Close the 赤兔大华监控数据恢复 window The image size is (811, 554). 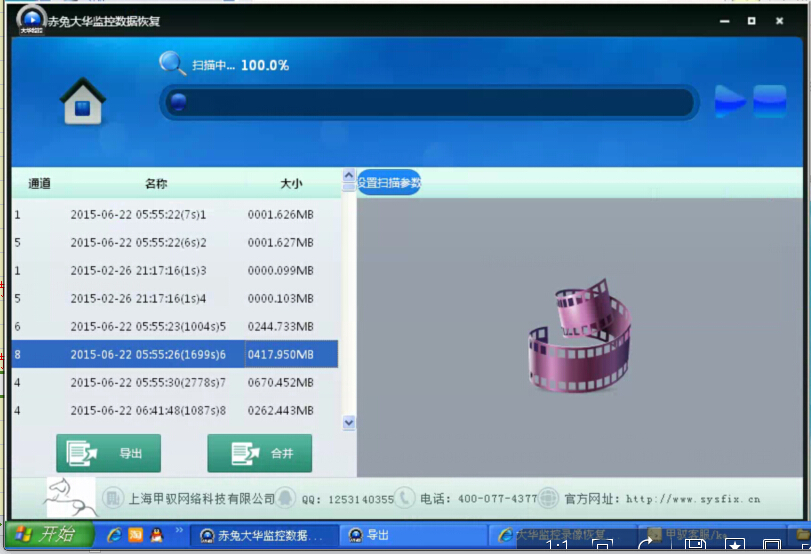pyautogui.click(x=779, y=21)
